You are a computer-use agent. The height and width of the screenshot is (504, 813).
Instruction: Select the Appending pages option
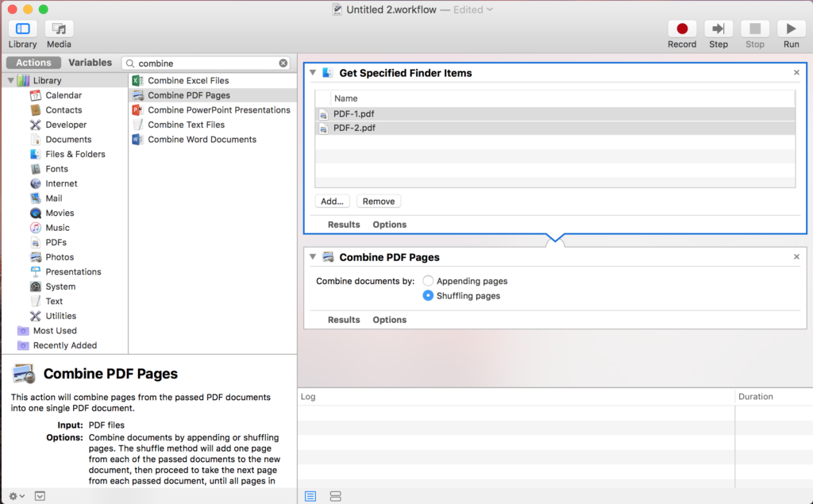tap(428, 280)
